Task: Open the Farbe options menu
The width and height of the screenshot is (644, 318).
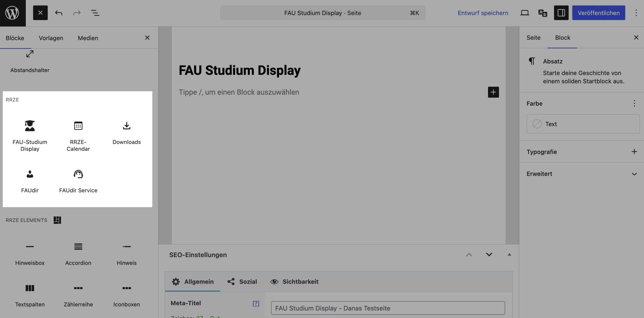Action: coord(634,103)
